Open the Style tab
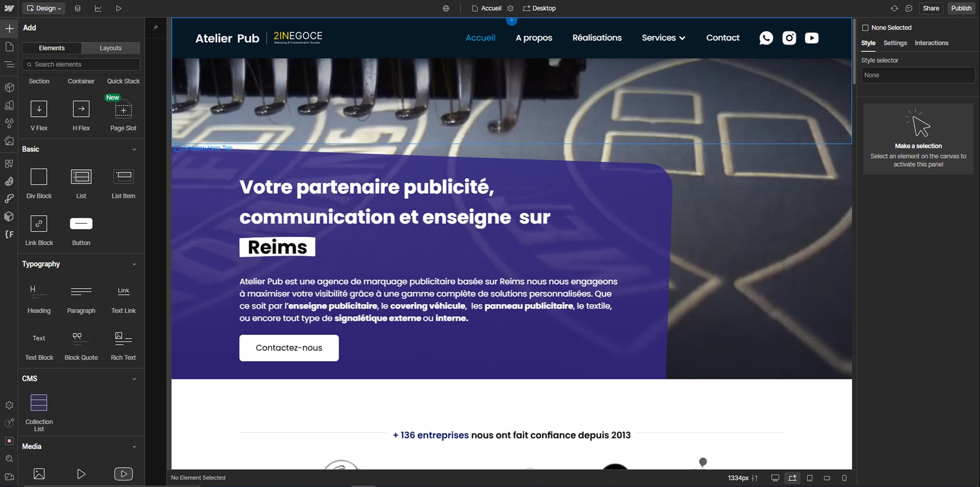 (x=868, y=43)
